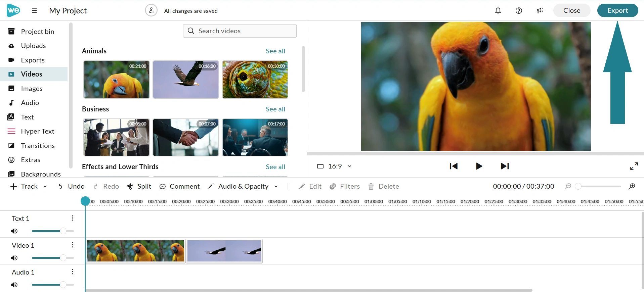Select the Videos tab
The height and width of the screenshot is (292, 644).
tap(34, 74)
